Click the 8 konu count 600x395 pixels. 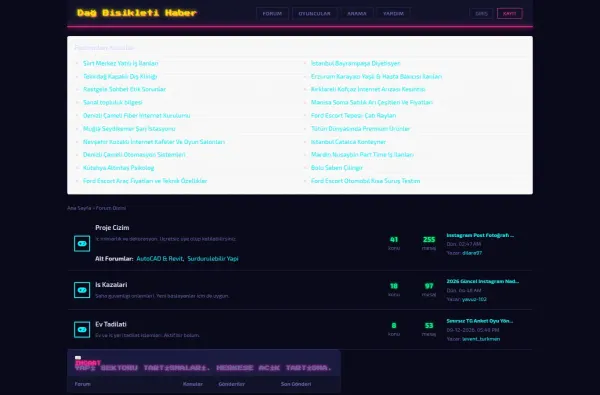pos(394,326)
